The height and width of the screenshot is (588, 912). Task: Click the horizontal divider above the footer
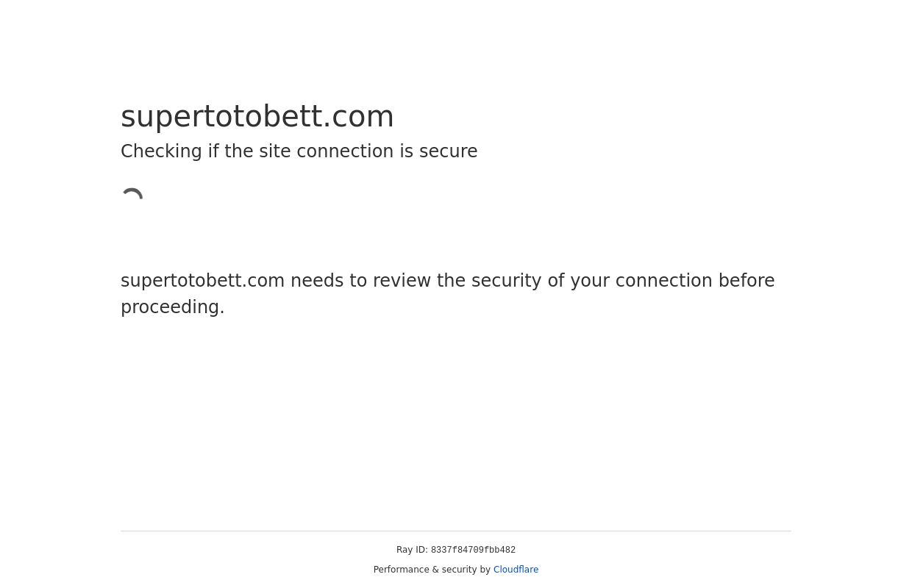[456, 531]
